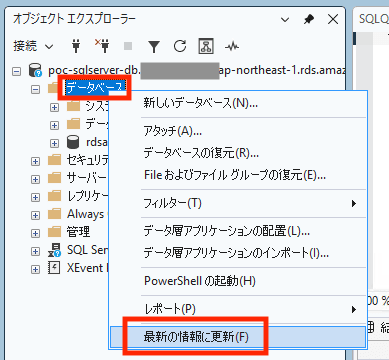Choose データ層アプリケーションの配置(L)...
Screen dimensions: 389x360
238,231
